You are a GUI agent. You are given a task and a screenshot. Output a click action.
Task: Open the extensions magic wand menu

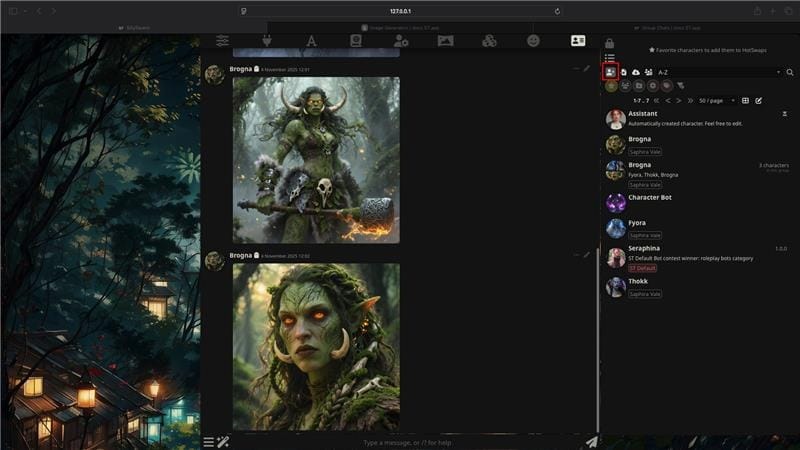coord(223,441)
